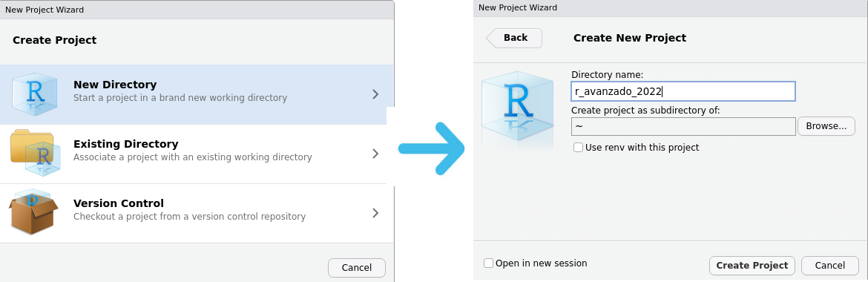Image resolution: width=868 pixels, height=282 pixels.
Task: Click the Create Project button
Action: pyautogui.click(x=752, y=266)
